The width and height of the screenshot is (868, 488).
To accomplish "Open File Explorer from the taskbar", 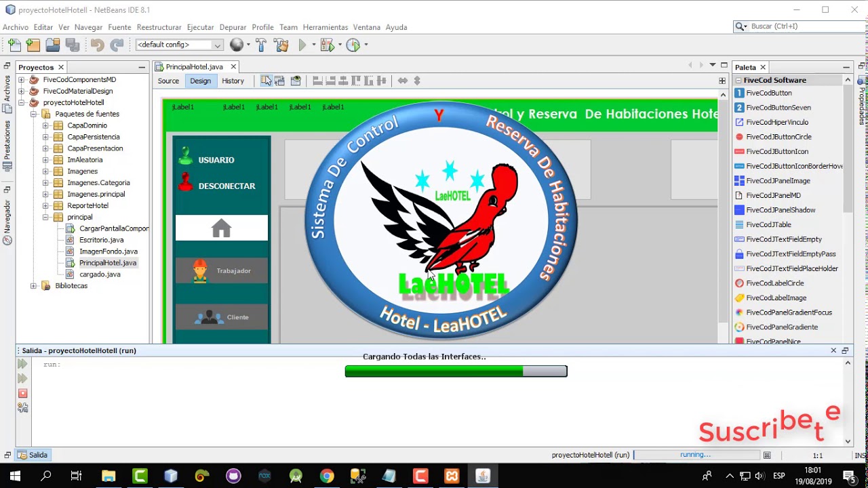I will (108, 476).
